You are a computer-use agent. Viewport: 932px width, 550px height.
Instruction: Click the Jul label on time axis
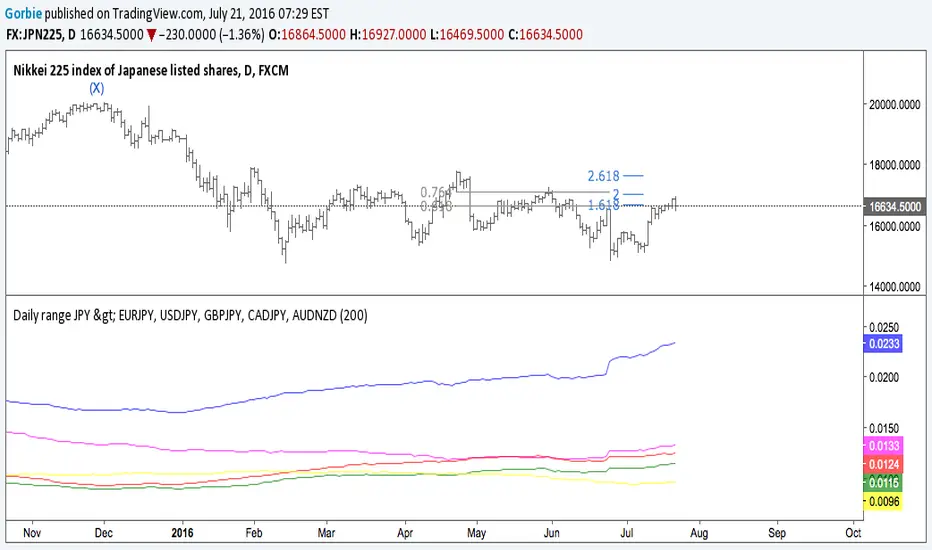pyautogui.click(x=626, y=533)
